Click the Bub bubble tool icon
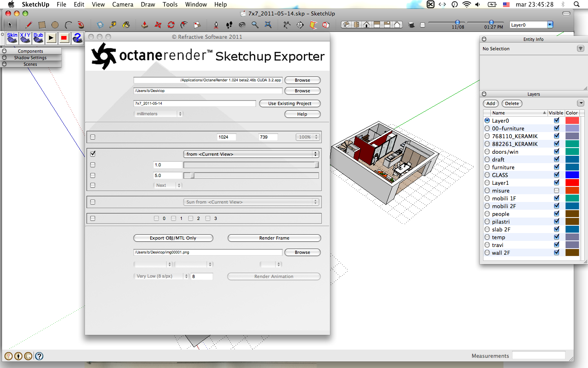Viewport: 588px width, 368px height. (38, 38)
